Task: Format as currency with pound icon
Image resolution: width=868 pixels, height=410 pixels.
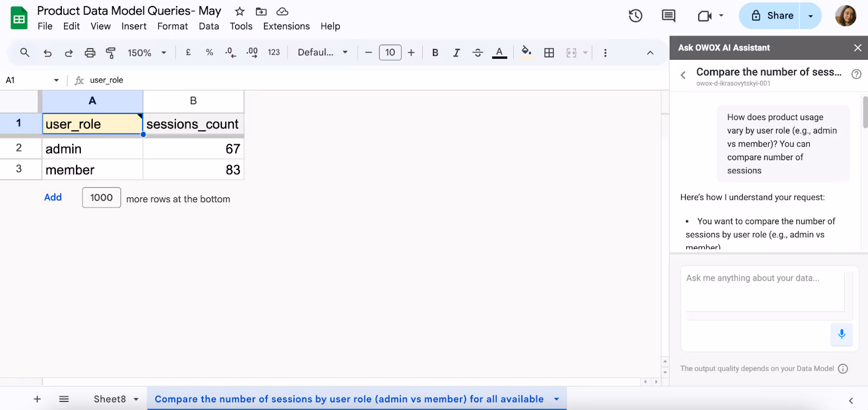Action: click(188, 53)
